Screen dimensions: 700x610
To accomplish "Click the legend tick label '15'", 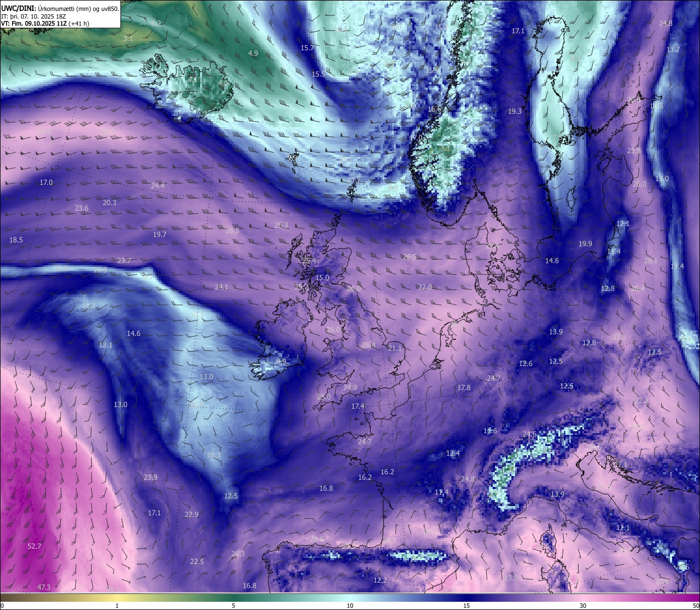I will (x=466, y=606).
